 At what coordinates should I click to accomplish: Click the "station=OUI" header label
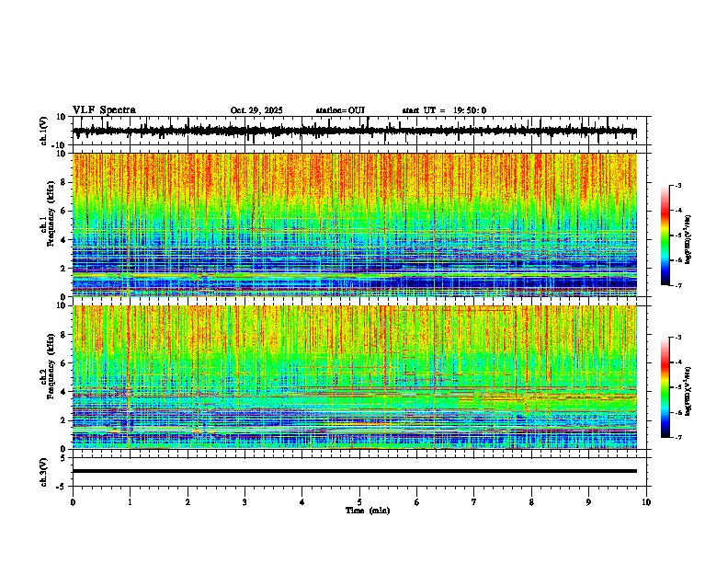[x=340, y=110]
